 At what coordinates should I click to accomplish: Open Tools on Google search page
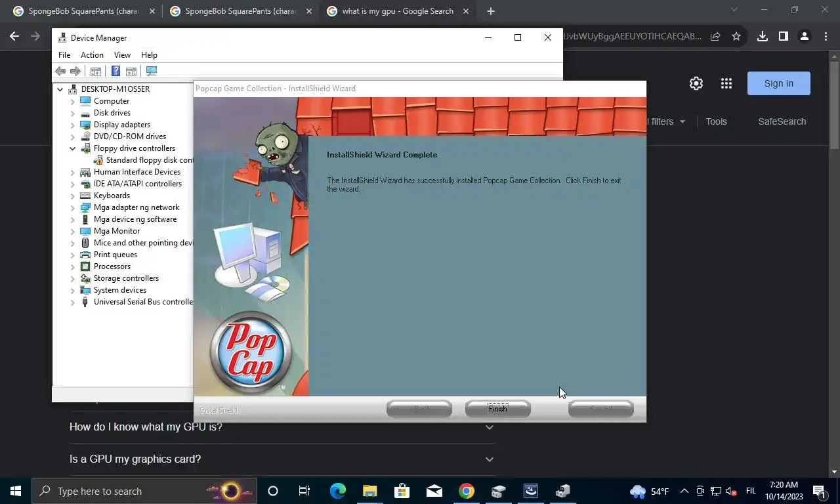716,121
